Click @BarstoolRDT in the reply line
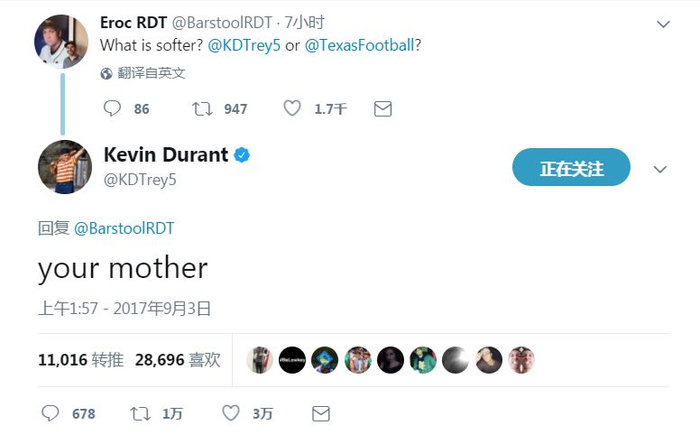The image size is (700, 436). click(x=124, y=228)
